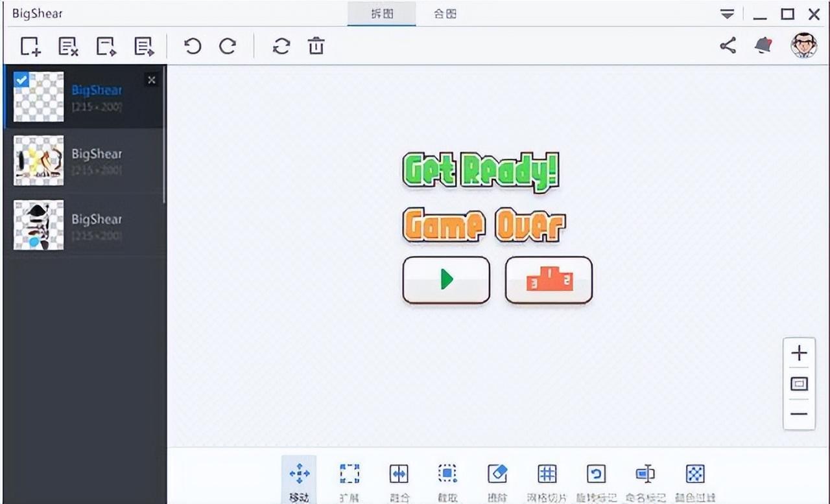Click the image list vertical scrollbar
The width and height of the screenshot is (830, 504).
click(165, 135)
